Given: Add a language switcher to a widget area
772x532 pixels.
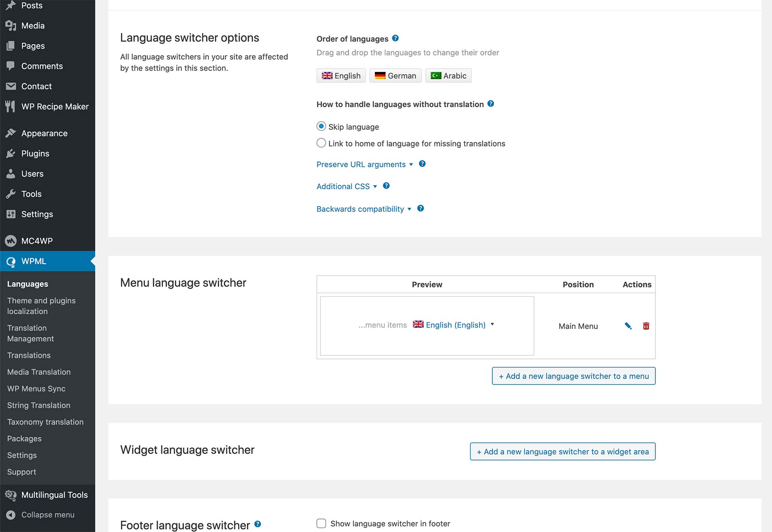Looking at the screenshot, I should coord(563,451).
